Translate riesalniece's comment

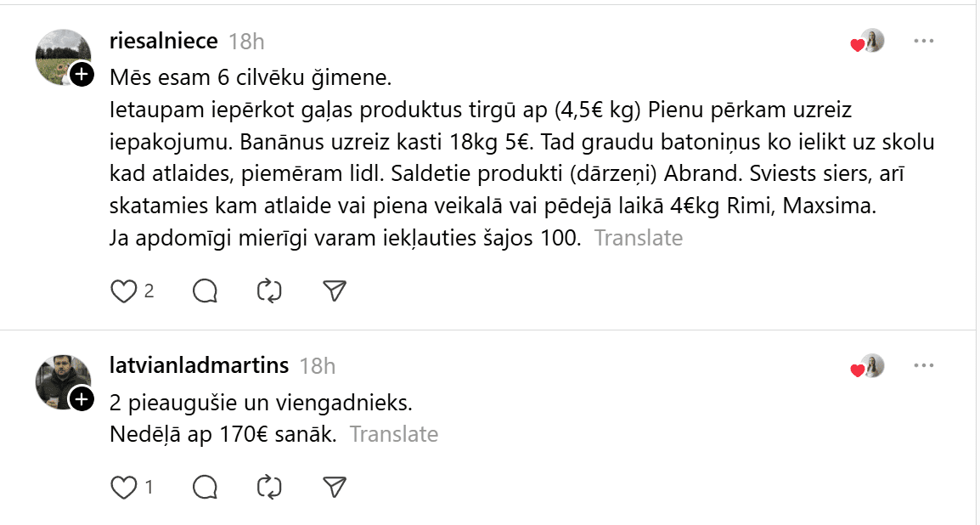[x=638, y=238]
